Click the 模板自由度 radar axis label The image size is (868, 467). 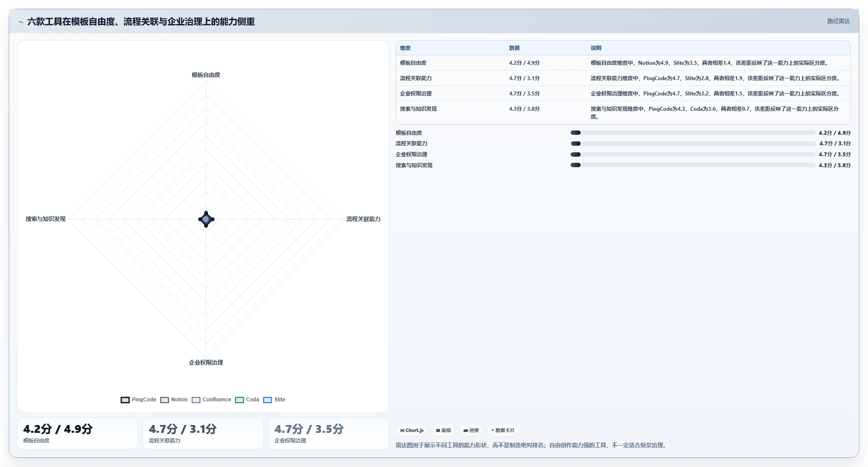206,75
